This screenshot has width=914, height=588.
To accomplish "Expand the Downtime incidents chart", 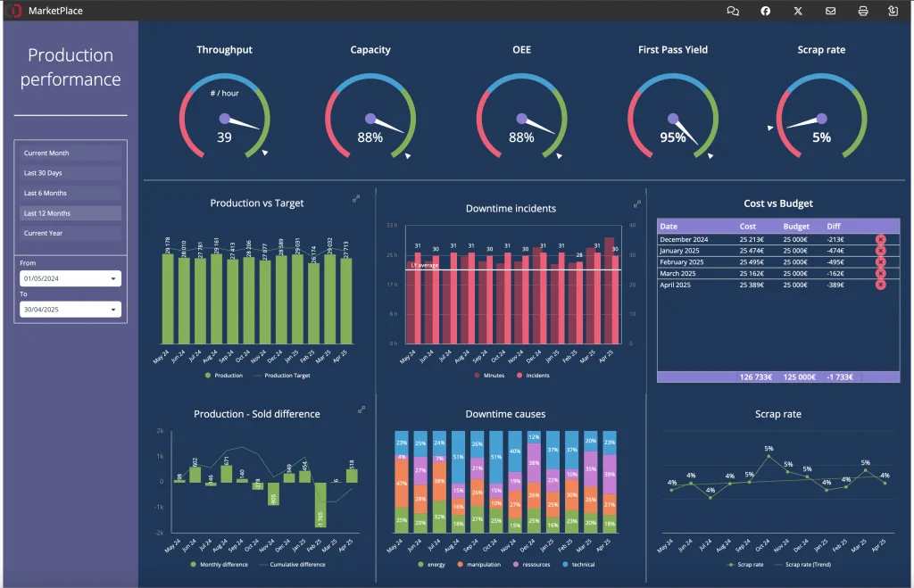I will 637,204.
